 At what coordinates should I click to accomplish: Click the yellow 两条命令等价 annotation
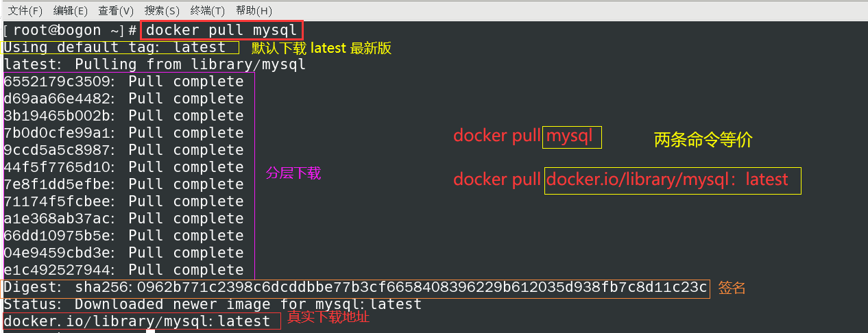coord(703,140)
